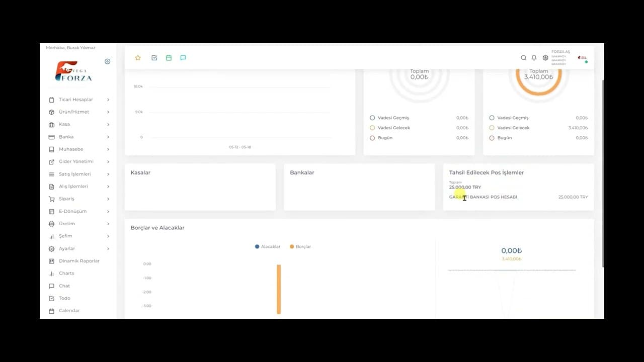Click the 3.410,00₺ Vadesi Gelecek value
Image resolution: width=644 pixels, height=362 pixels.
tap(578, 128)
